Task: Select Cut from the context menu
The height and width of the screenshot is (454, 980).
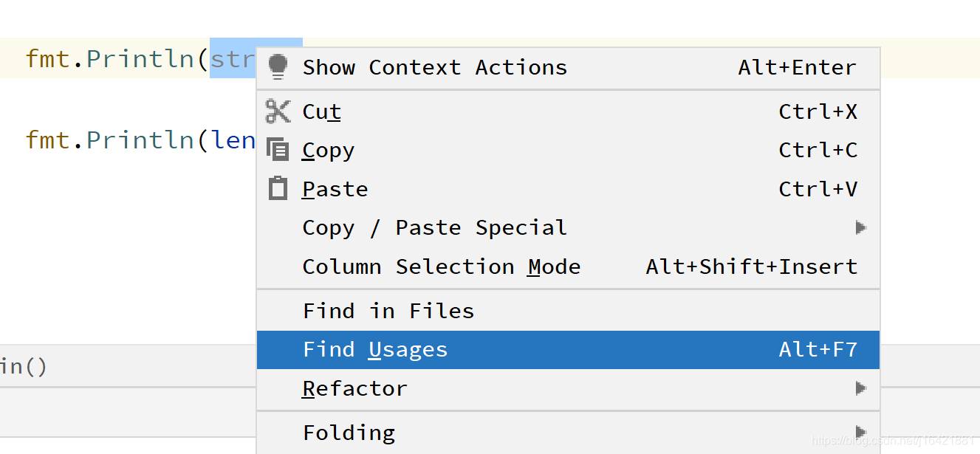Action: (321, 111)
